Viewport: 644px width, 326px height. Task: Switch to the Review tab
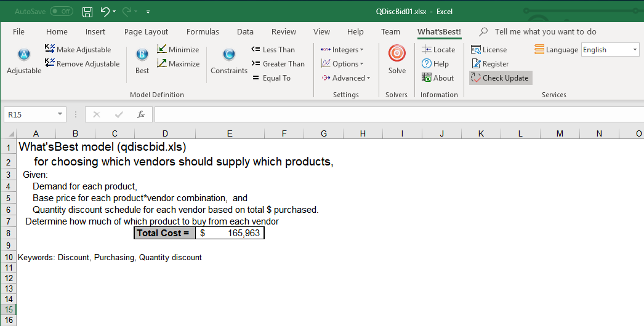click(283, 31)
